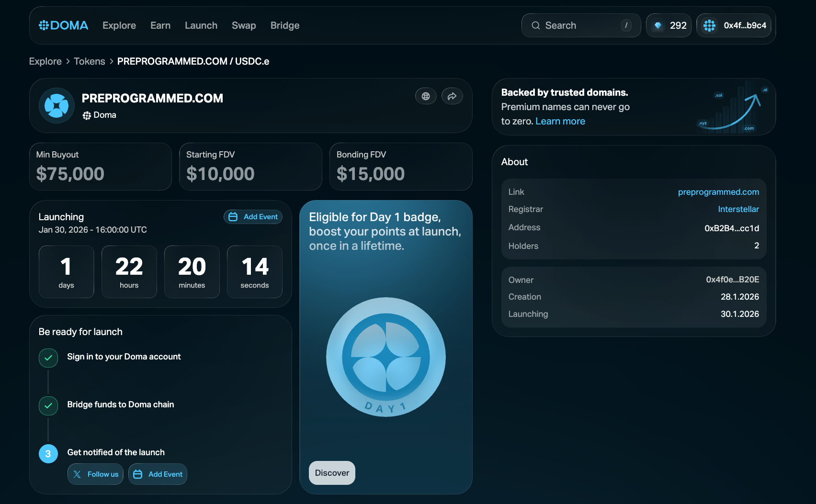Open the Earn nav item
Image resolution: width=816 pixels, height=504 pixels.
[x=160, y=25]
